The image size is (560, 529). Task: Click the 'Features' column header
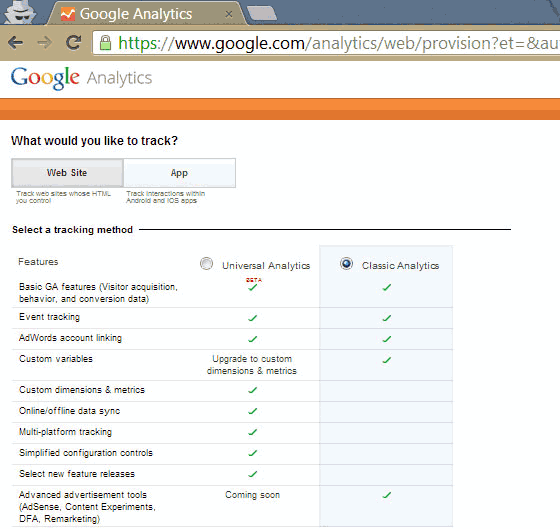point(38,262)
